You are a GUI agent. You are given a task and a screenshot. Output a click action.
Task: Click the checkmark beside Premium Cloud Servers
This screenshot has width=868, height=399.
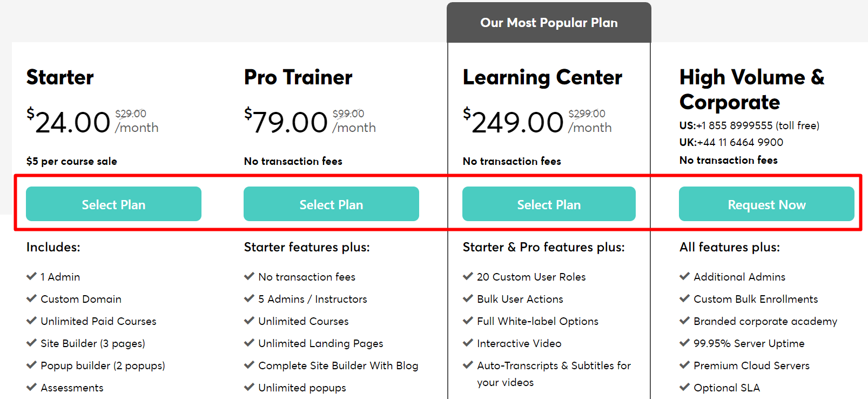pyautogui.click(x=684, y=365)
